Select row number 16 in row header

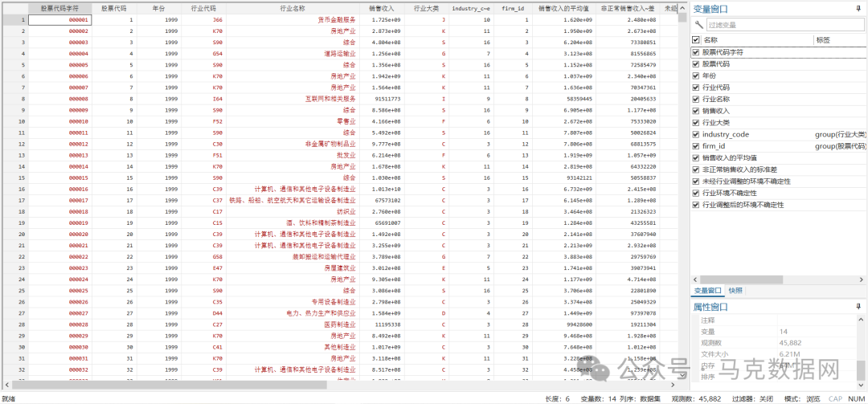(x=14, y=190)
